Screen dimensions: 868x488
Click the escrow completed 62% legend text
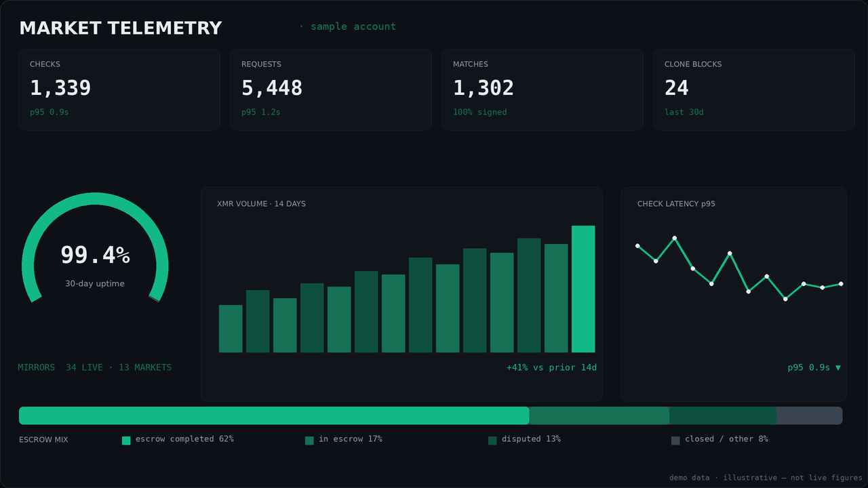pyautogui.click(x=184, y=439)
